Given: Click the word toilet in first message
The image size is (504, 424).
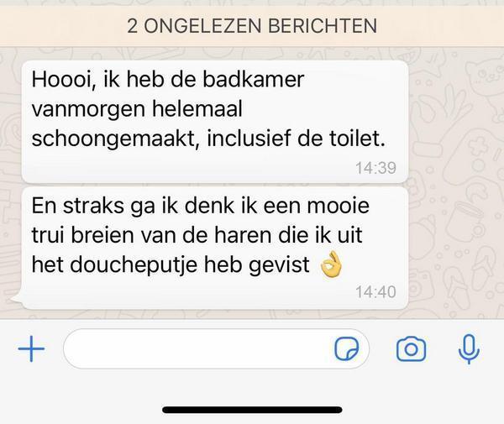Looking at the screenshot, I should pyautogui.click(x=356, y=139).
